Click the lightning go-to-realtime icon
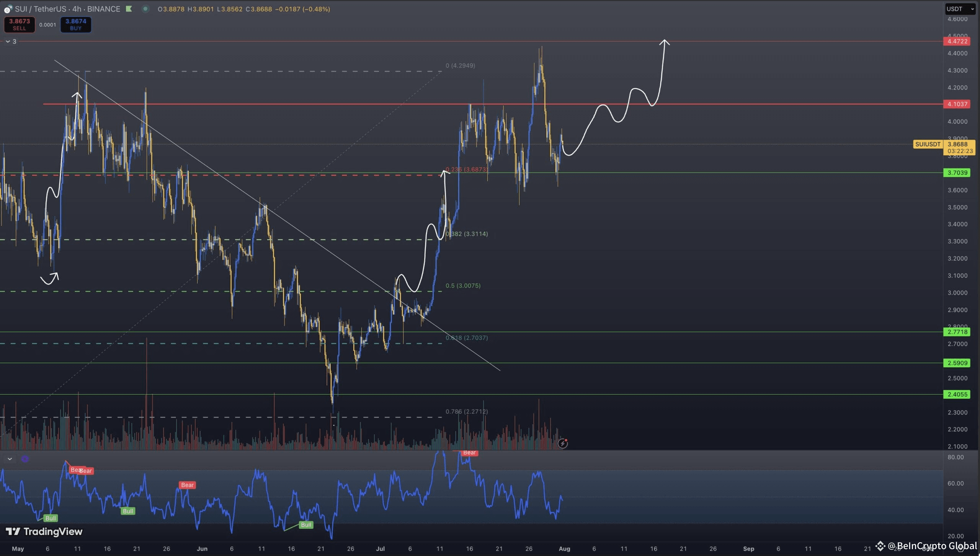 [562, 443]
